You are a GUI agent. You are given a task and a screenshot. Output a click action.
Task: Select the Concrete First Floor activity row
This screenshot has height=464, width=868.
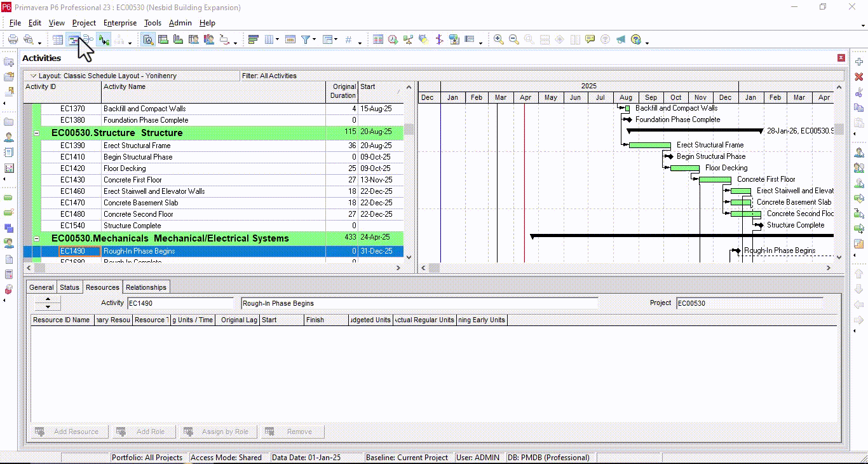coord(214,180)
